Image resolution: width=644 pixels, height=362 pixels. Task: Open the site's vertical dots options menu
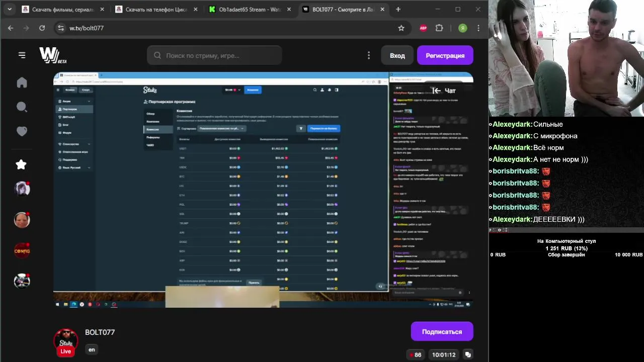click(369, 55)
